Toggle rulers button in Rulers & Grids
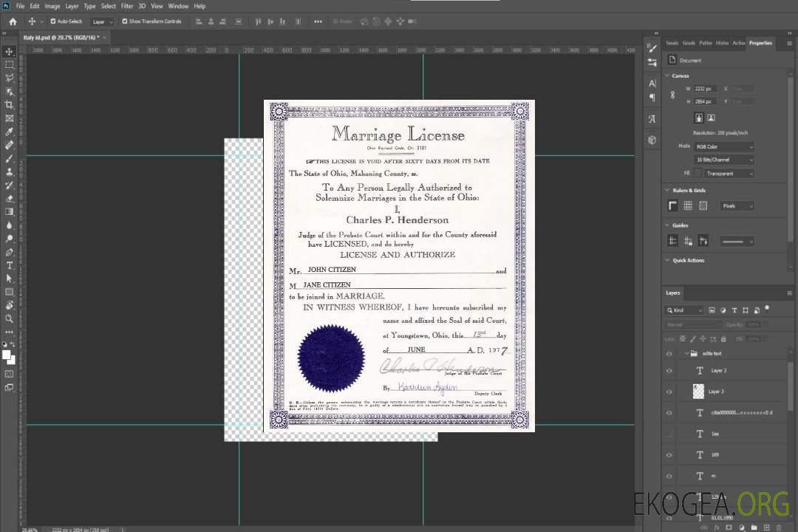Image resolution: width=798 pixels, height=532 pixels. point(673,205)
